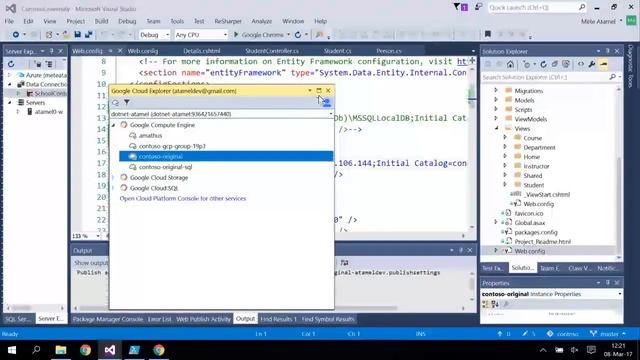Collapse the Views folder in Solution Explorer

[496, 128]
